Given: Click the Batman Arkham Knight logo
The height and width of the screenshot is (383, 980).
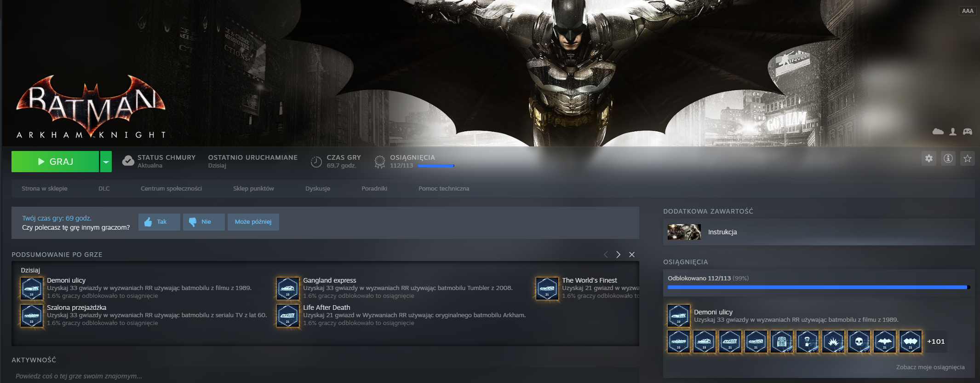Looking at the screenshot, I should 91,106.
